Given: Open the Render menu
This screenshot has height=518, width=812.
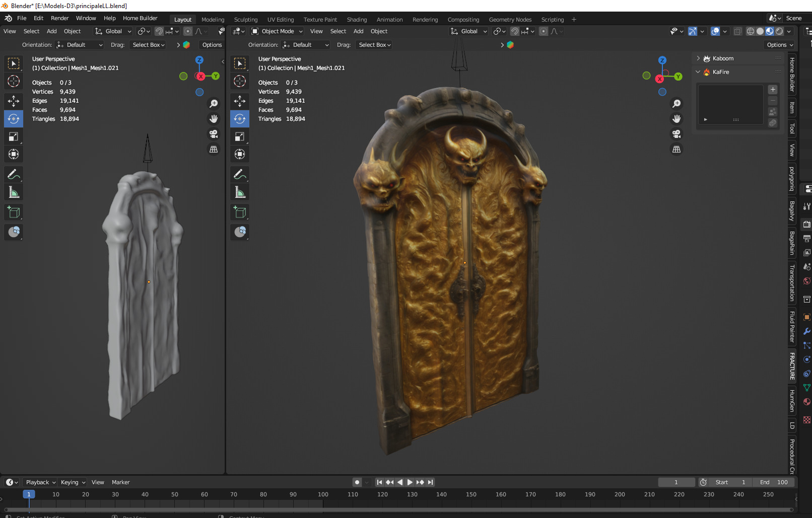Looking at the screenshot, I should pyautogui.click(x=59, y=18).
